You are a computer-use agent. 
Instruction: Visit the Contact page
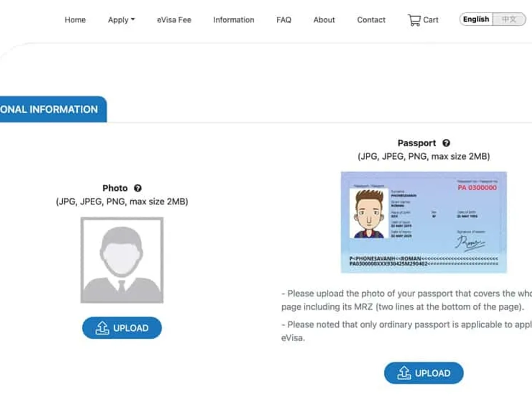point(371,20)
